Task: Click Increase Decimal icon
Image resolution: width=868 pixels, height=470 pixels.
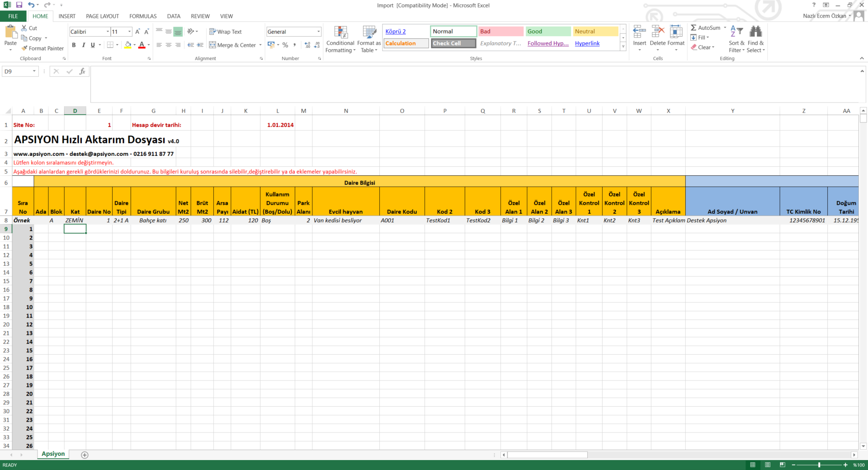Action: [307, 45]
